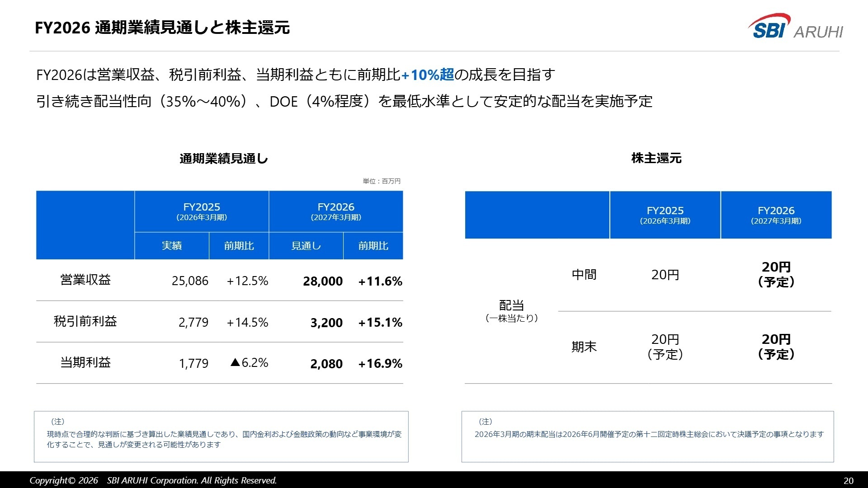Image resolution: width=868 pixels, height=488 pixels.
Task: Click the '株主還元' table heading
Action: 656,158
